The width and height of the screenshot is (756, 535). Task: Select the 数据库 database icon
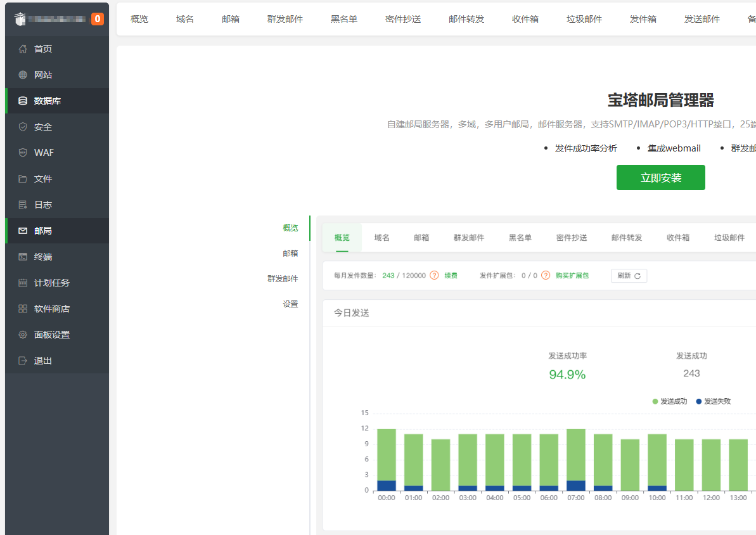tap(23, 101)
